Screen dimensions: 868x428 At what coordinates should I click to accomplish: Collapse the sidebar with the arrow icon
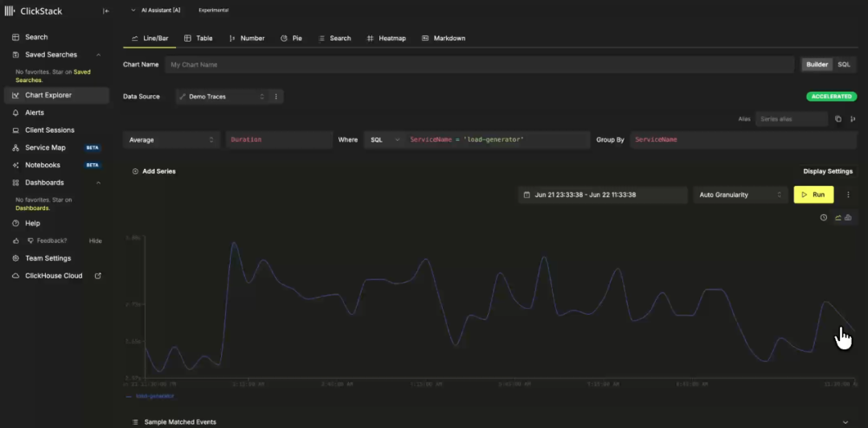[x=106, y=10]
